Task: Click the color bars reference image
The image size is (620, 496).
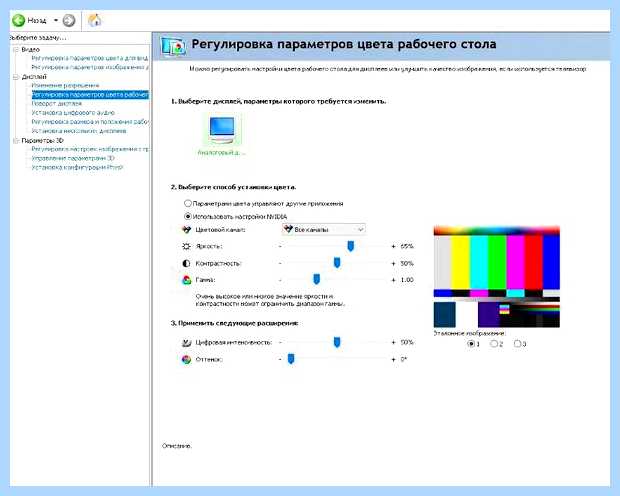Action: (x=497, y=276)
